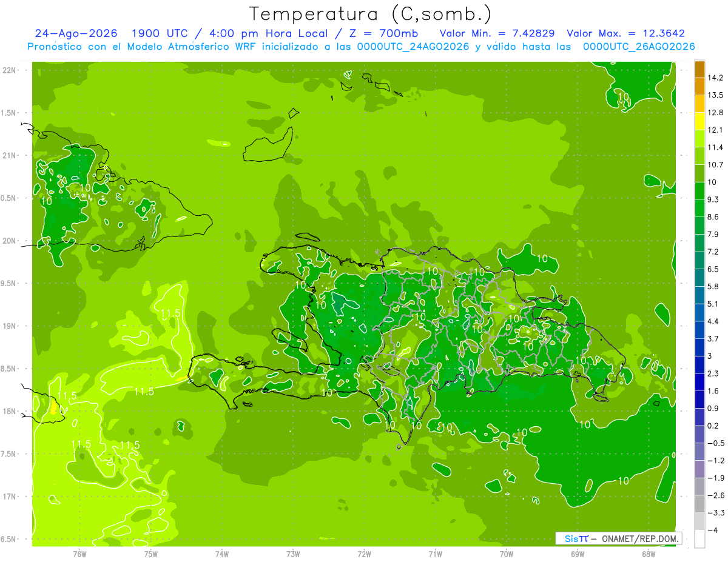Click the '14.2' color bar value
The width and height of the screenshot is (728, 562).
[x=715, y=78]
